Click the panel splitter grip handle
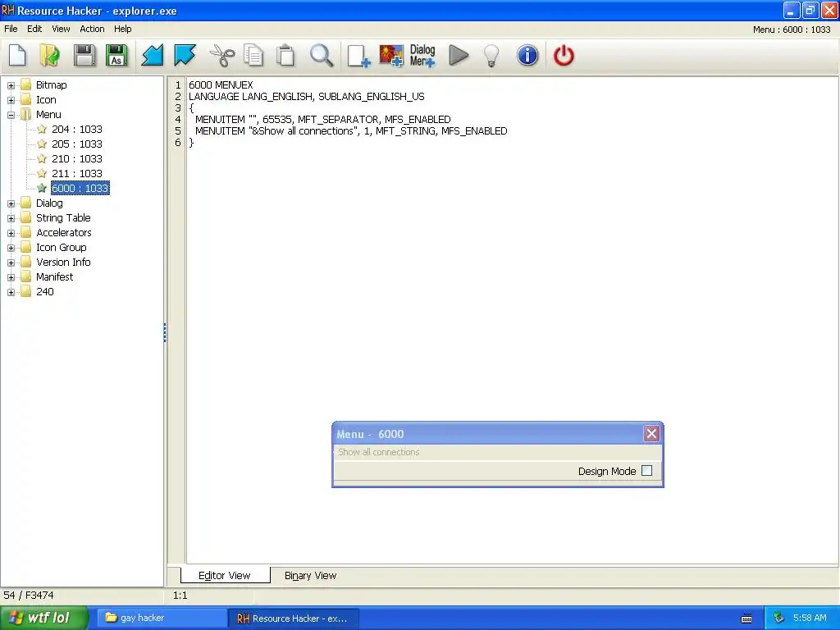The width and height of the screenshot is (840, 630). [x=165, y=332]
